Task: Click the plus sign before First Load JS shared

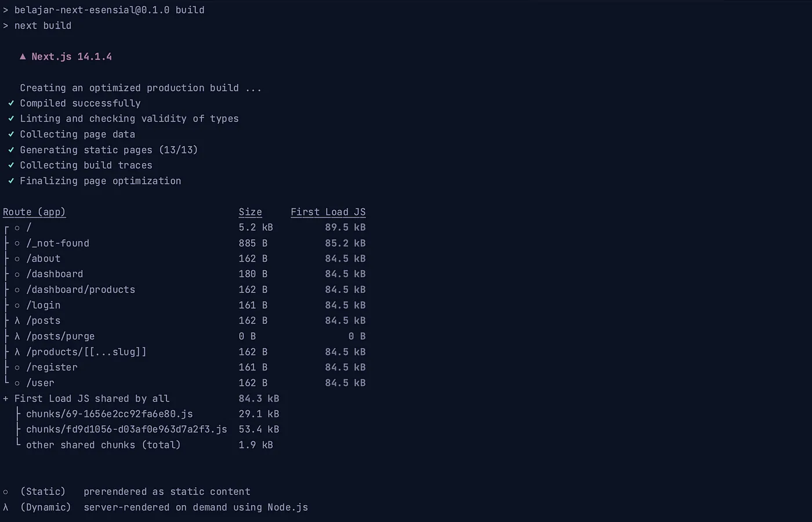Action: (6, 399)
